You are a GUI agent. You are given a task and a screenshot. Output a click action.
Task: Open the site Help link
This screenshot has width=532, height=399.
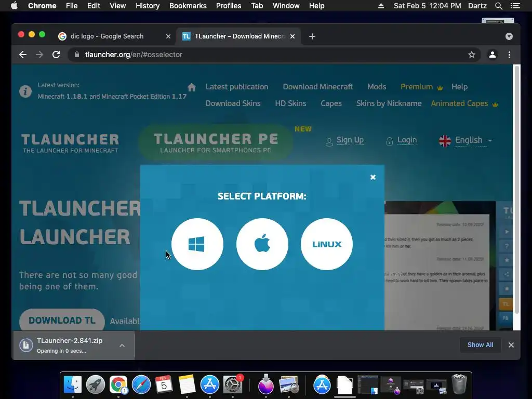[x=459, y=87]
